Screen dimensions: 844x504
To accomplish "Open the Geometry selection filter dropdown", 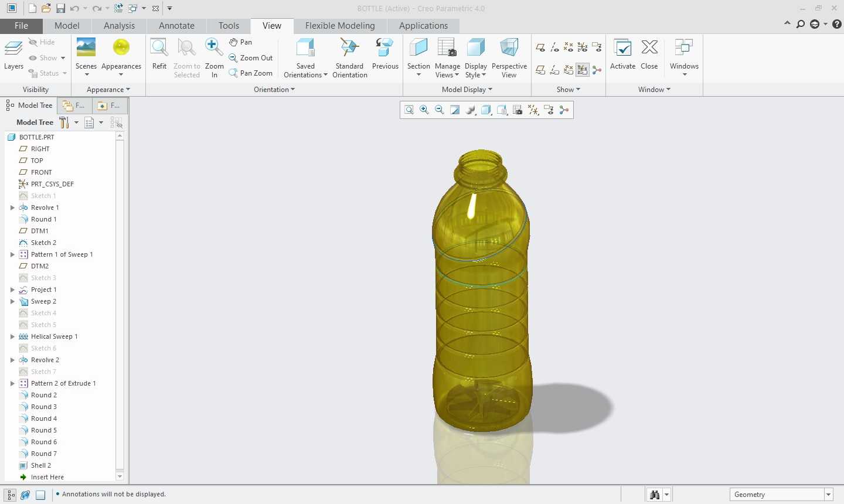I will (828, 495).
